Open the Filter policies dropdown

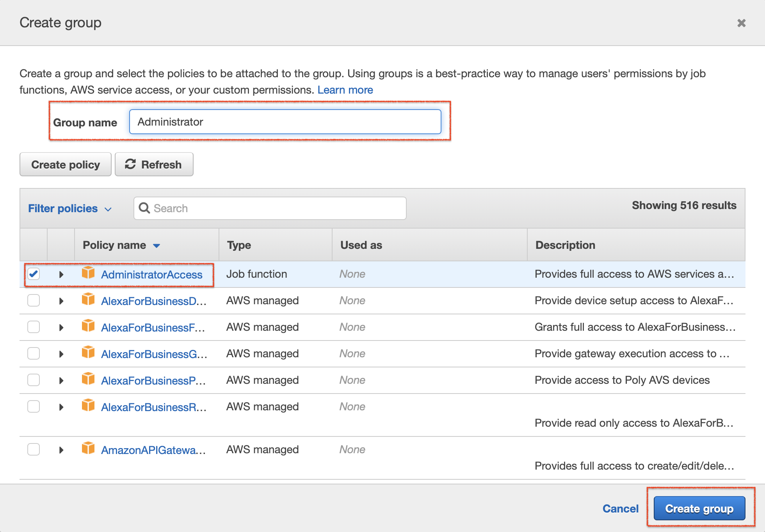point(70,209)
